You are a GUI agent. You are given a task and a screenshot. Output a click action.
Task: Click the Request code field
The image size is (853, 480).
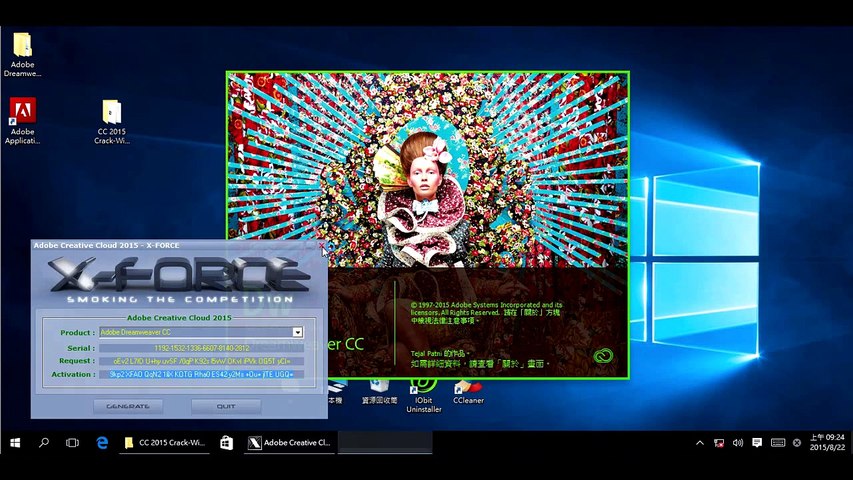(201, 361)
